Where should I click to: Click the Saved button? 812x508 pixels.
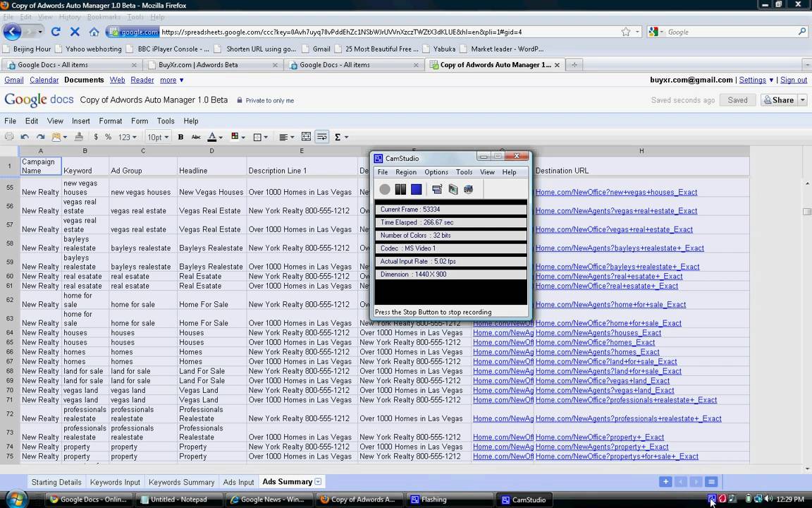[x=737, y=100]
